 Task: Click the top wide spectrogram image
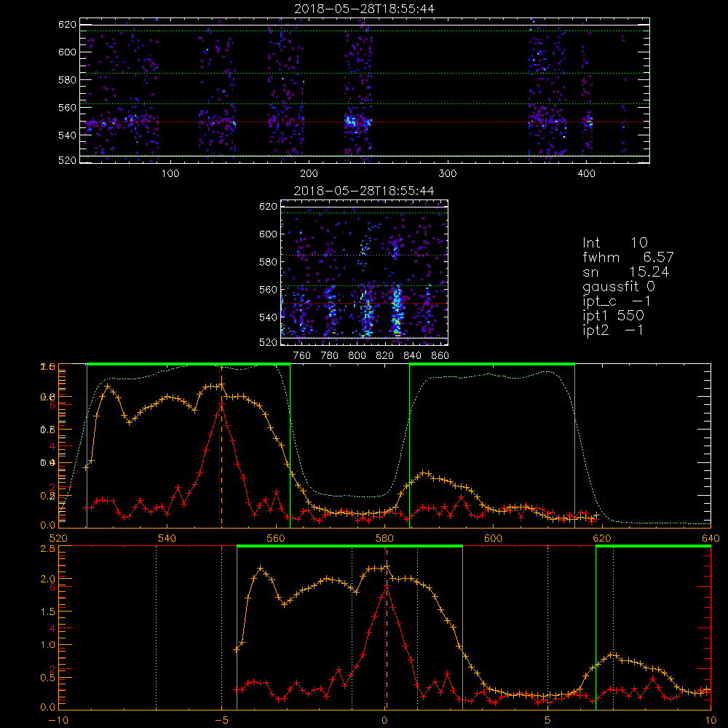(365, 90)
